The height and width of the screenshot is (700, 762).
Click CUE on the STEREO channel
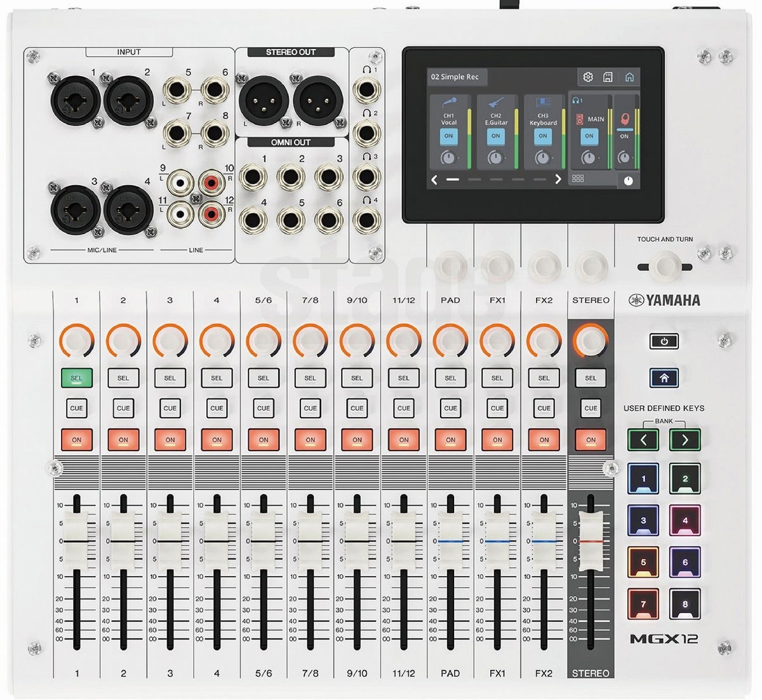(x=591, y=408)
